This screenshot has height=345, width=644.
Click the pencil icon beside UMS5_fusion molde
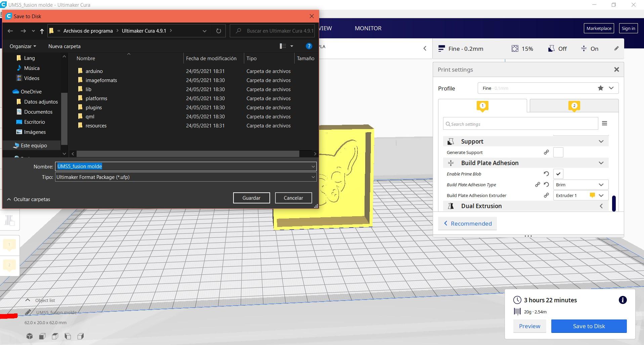click(x=28, y=312)
